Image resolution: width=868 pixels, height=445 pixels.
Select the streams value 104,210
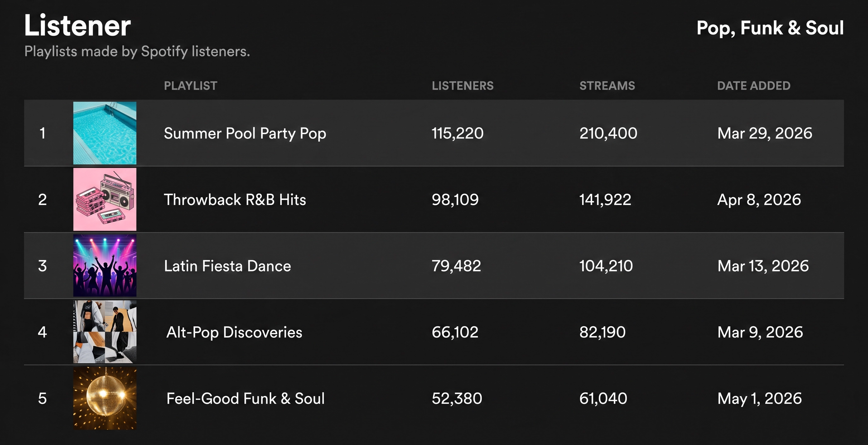coord(606,266)
